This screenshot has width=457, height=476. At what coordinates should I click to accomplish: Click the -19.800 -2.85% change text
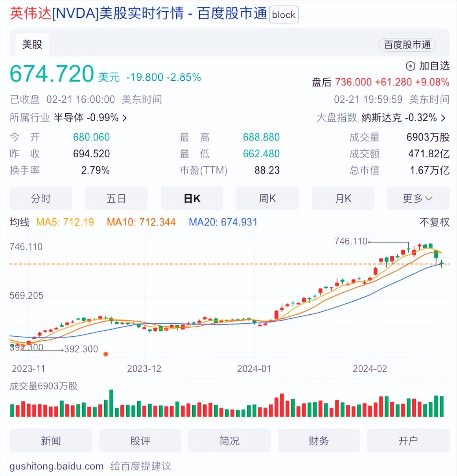pyautogui.click(x=163, y=77)
